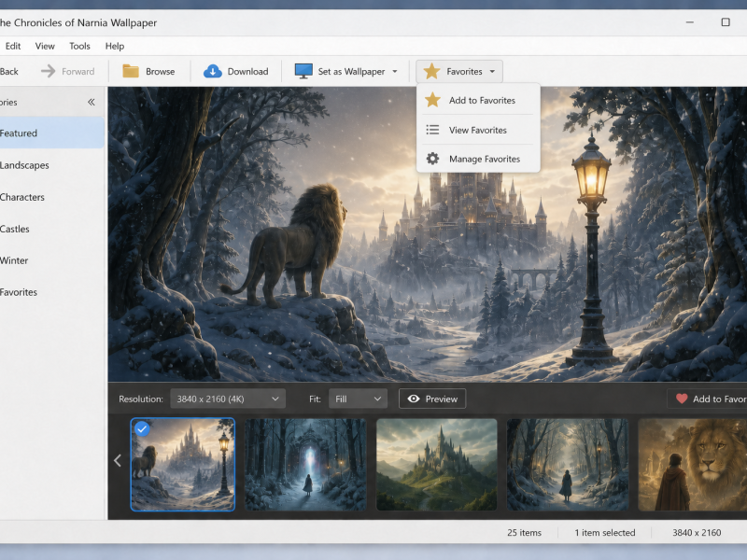This screenshot has width=747, height=560.
Task: Maximize the wallpaper app window
Action: click(x=726, y=22)
